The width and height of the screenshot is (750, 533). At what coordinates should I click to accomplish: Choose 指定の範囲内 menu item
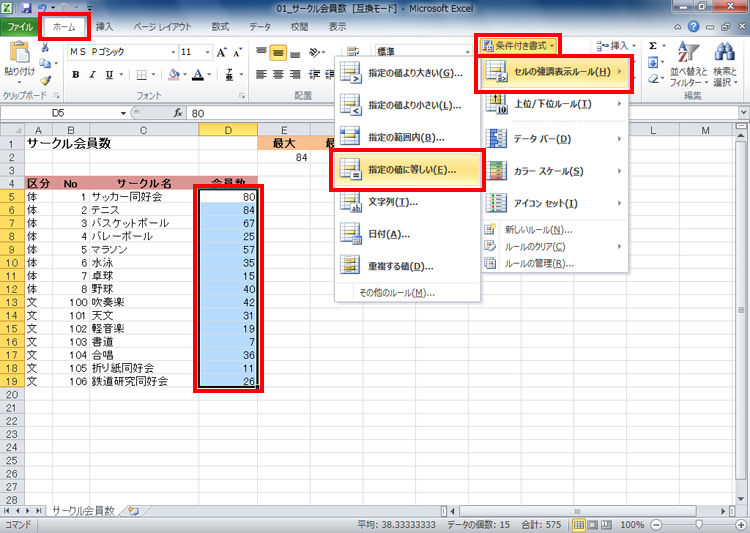point(407,137)
